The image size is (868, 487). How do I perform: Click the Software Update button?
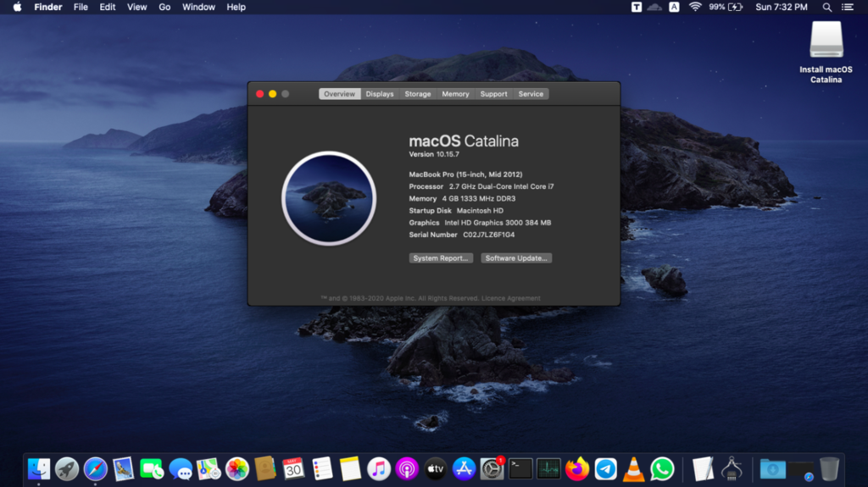click(x=516, y=258)
